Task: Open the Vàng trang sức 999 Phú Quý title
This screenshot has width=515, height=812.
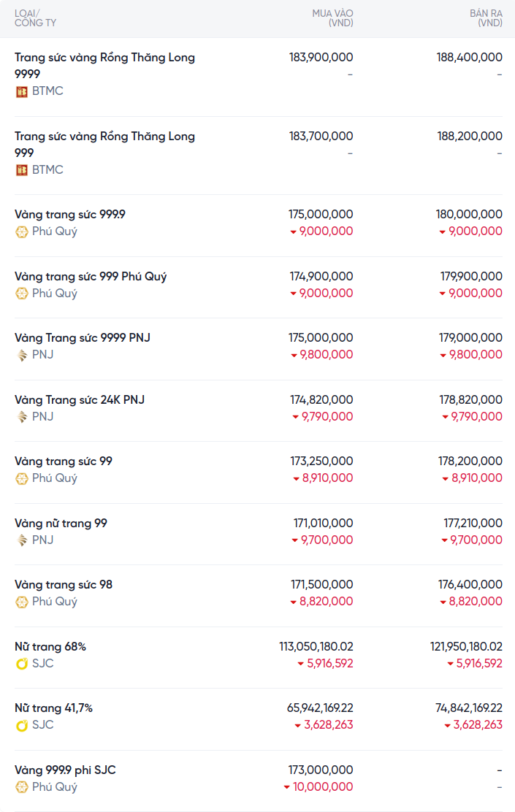Action: click(91, 277)
